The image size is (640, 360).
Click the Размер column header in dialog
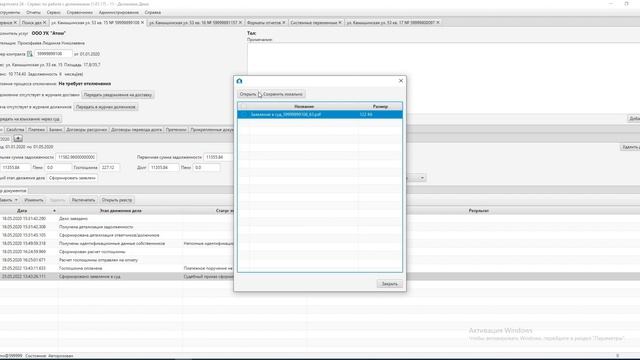click(x=380, y=107)
